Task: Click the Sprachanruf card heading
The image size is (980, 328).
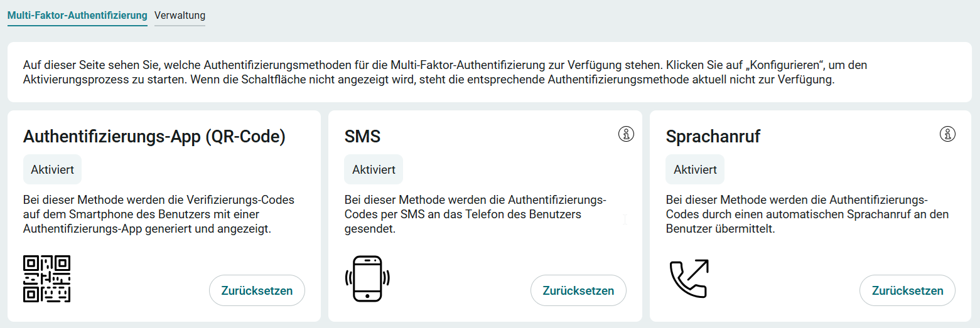Action: click(713, 136)
